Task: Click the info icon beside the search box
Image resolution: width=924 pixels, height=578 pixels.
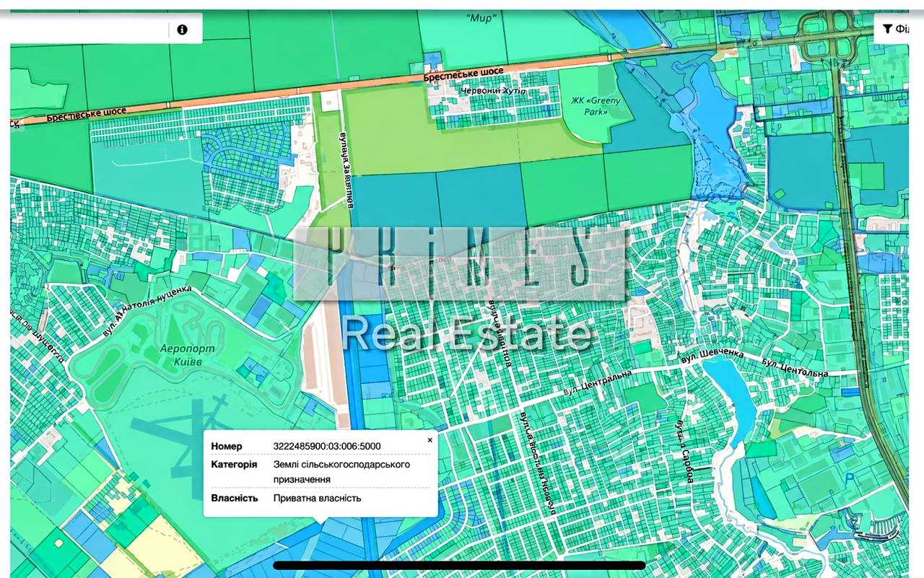Action: point(182,30)
